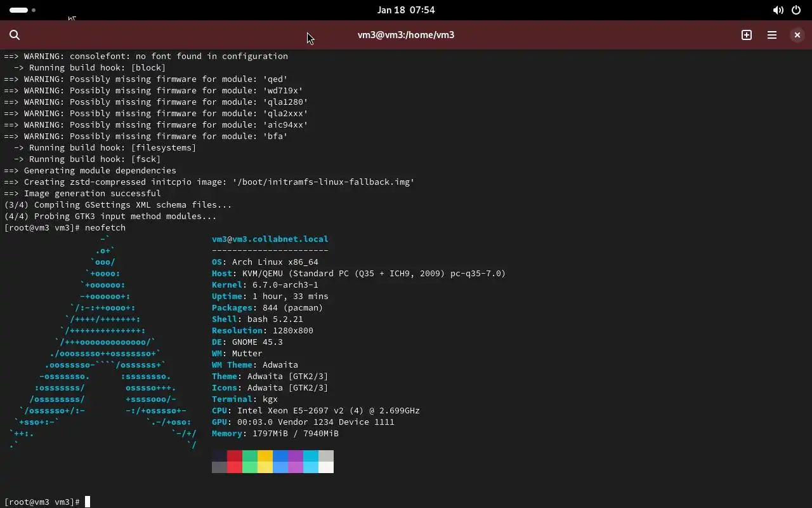Click the missing firmware 'qla2xxx' warning

[156, 114]
